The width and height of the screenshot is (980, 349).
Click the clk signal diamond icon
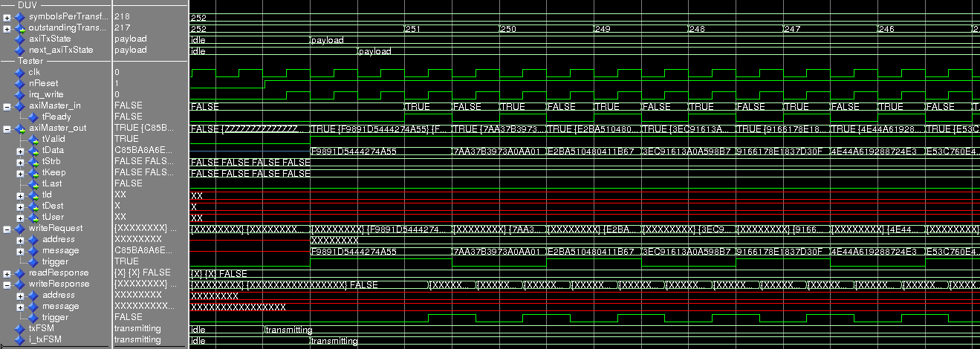[x=19, y=72]
